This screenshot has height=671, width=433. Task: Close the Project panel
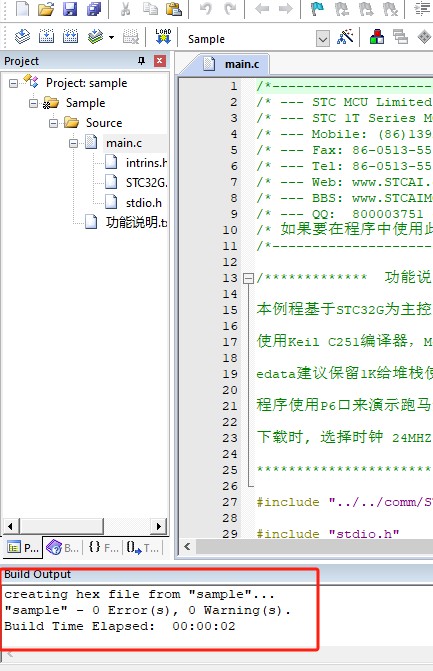(160, 61)
